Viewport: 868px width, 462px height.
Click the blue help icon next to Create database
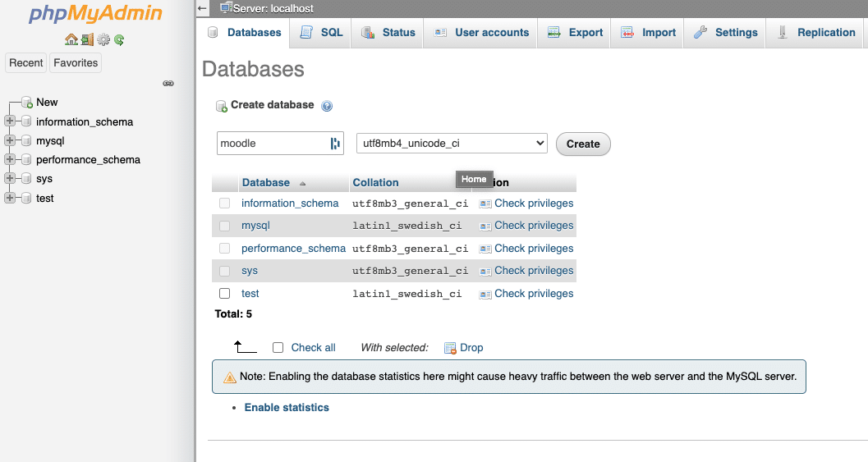[327, 106]
